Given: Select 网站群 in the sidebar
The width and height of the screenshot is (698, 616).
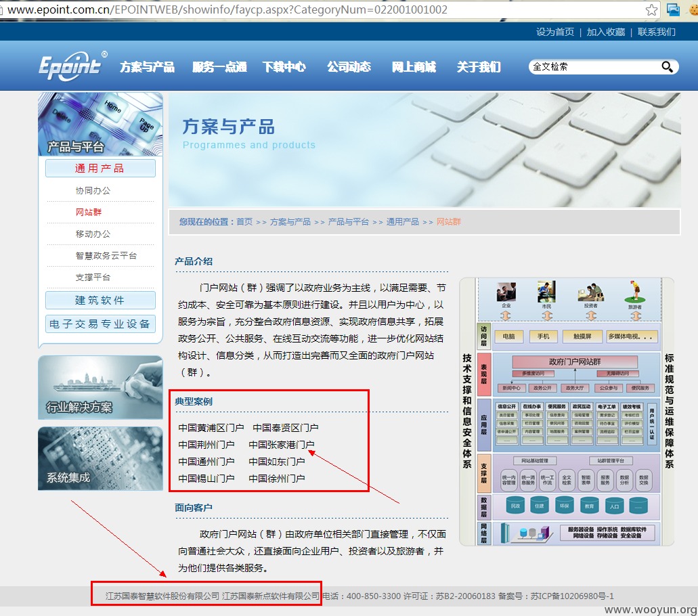Looking at the screenshot, I should click(x=89, y=213).
